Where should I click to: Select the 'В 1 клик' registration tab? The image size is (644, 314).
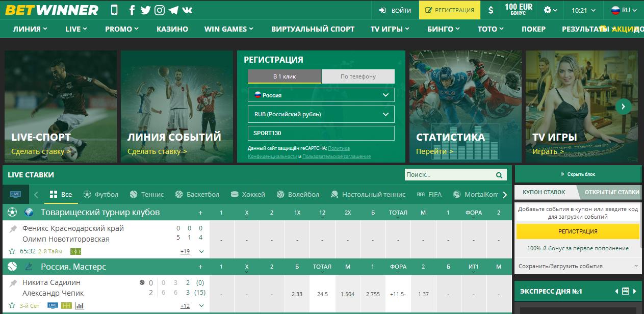285,76
